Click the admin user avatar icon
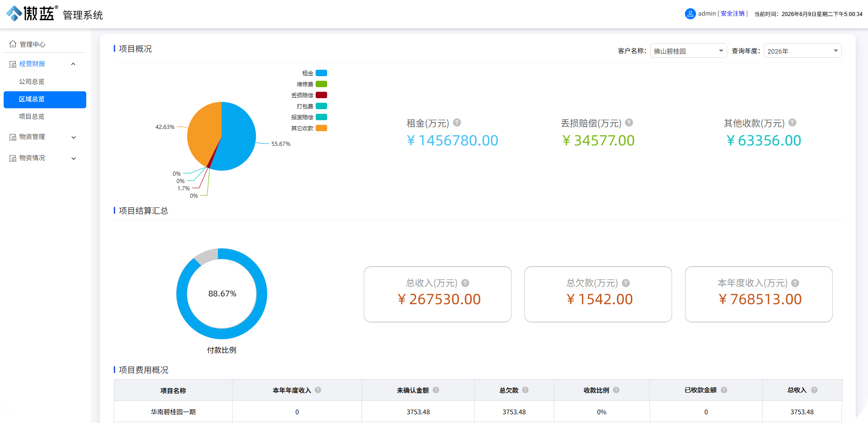This screenshot has width=868, height=423. 690,14
